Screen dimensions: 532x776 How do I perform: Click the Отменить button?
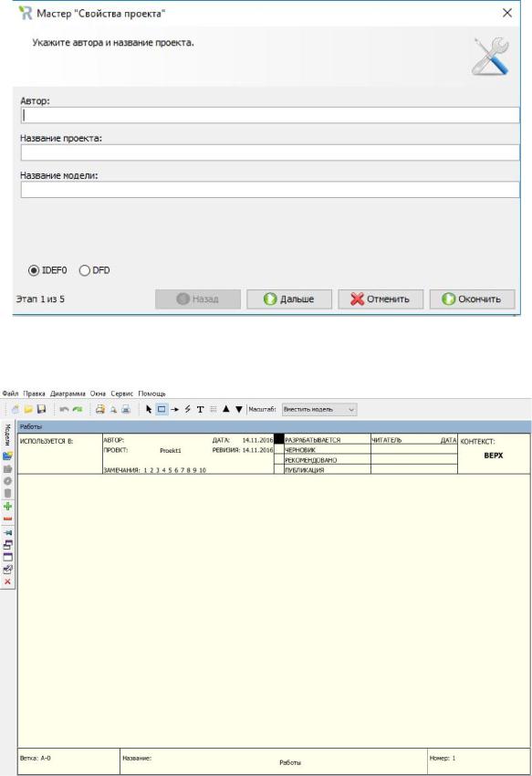click(381, 299)
